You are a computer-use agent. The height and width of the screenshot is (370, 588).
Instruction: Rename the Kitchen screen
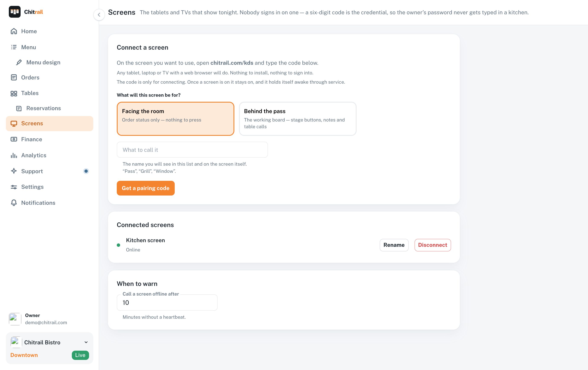click(394, 245)
